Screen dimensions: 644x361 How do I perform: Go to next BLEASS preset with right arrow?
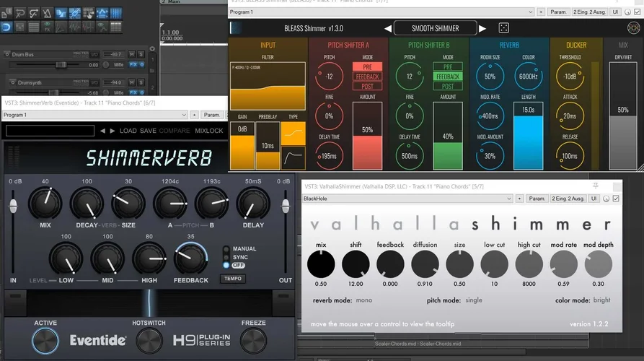(482, 28)
